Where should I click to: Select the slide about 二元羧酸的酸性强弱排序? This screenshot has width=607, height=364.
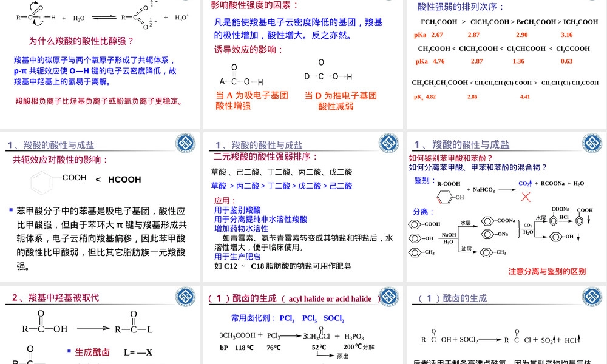(x=303, y=207)
